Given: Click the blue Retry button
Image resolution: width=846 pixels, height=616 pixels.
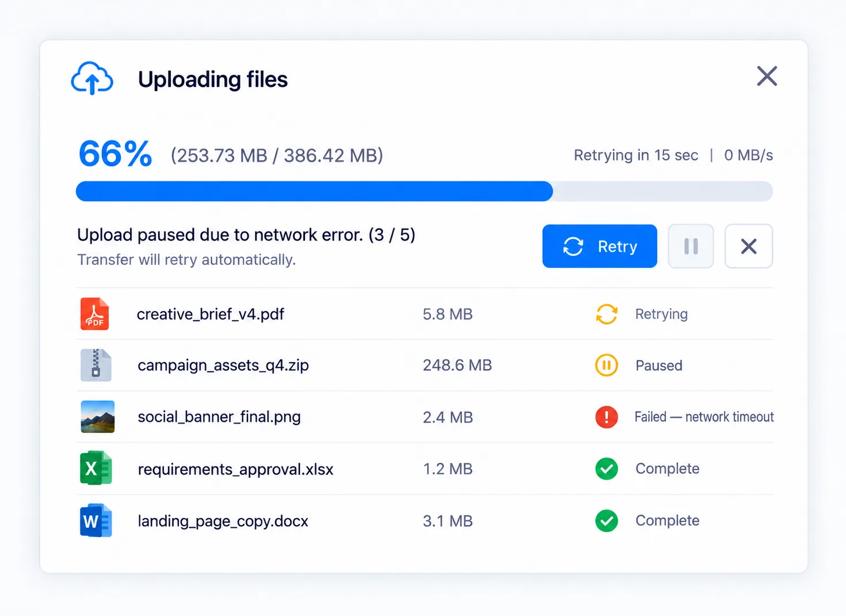Looking at the screenshot, I should tap(600, 246).
